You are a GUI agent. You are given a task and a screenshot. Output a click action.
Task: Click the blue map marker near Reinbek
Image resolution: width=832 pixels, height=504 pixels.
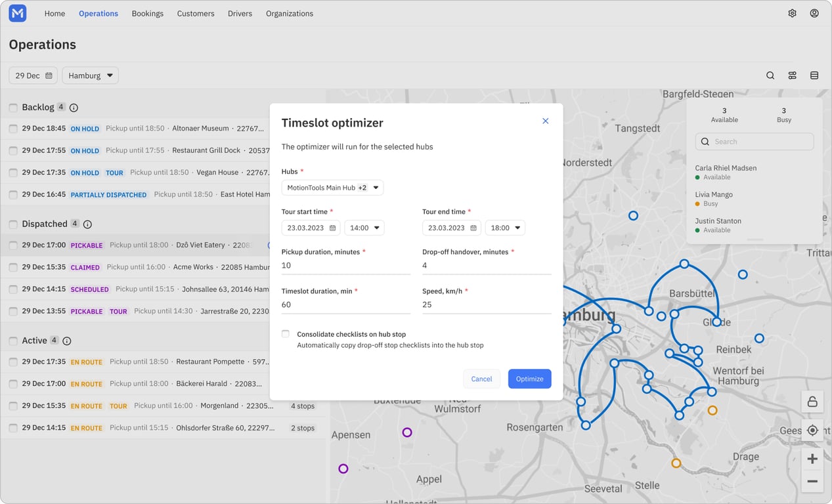click(759, 339)
